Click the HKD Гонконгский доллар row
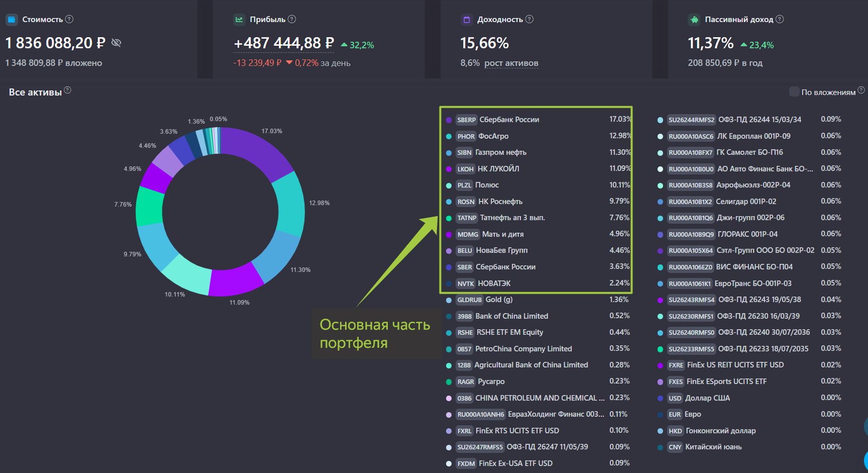Viewport: 868px width, 473px height. click(749, 431)
